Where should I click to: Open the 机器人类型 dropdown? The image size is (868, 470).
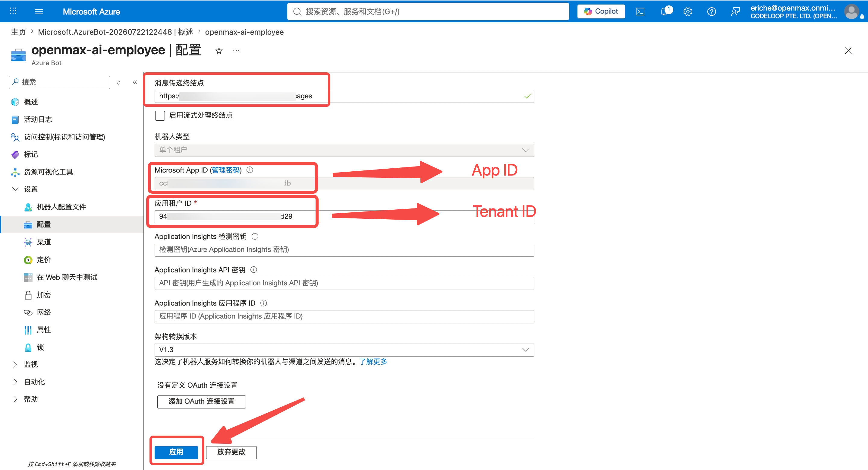(x=344, y=150)
